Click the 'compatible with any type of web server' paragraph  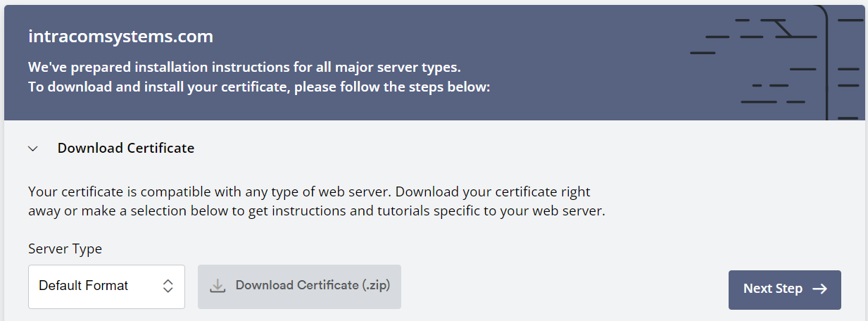tap(317, 201)
